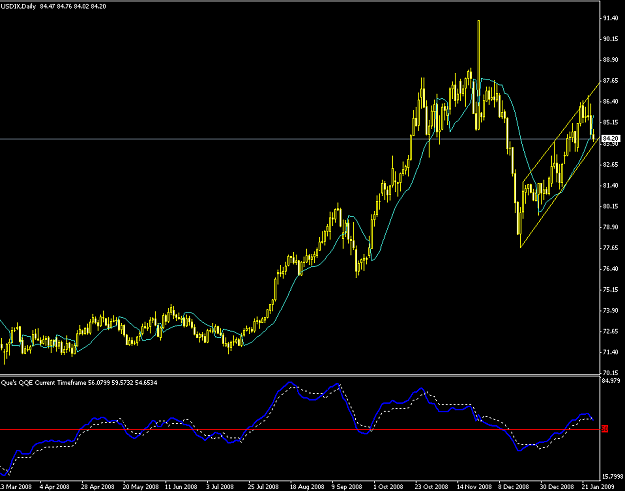Screen dimensions: 625x491
Task: Click the 14 Nov 2008 date label
Action: point(474,487)
